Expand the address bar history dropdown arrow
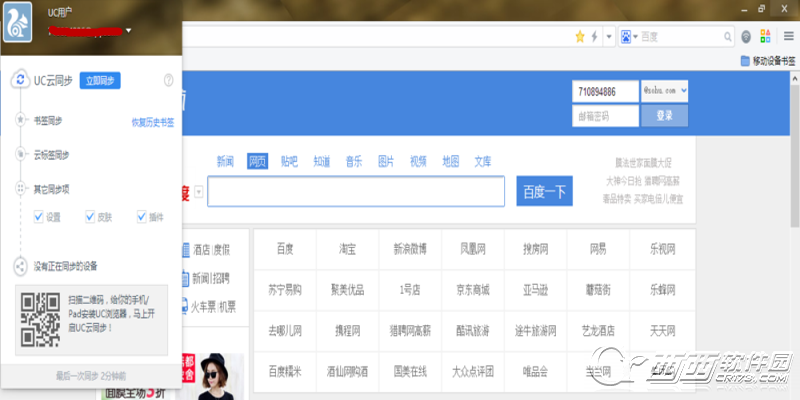Screen dimensions: 800x400 coord(609,36)
